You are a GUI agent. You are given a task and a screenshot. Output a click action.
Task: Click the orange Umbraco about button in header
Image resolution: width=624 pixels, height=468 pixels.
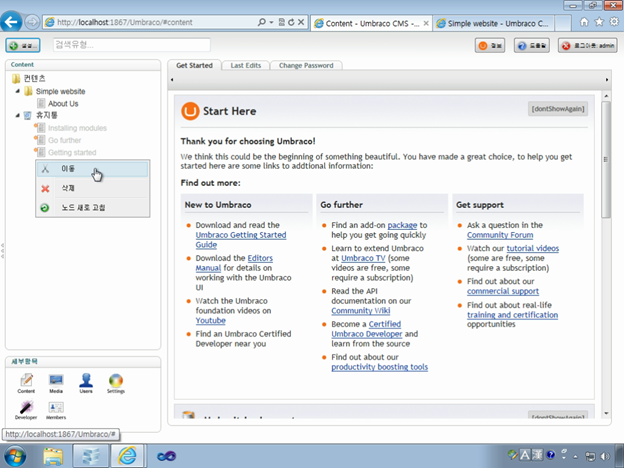coord(489,46)
